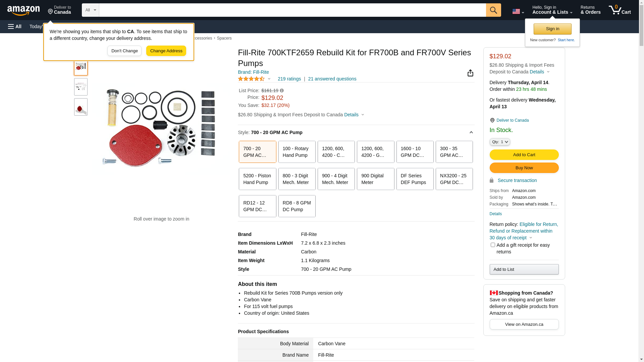Open the Amazon home logo
This screenshot has height=362, width=644.
(23, 11)
